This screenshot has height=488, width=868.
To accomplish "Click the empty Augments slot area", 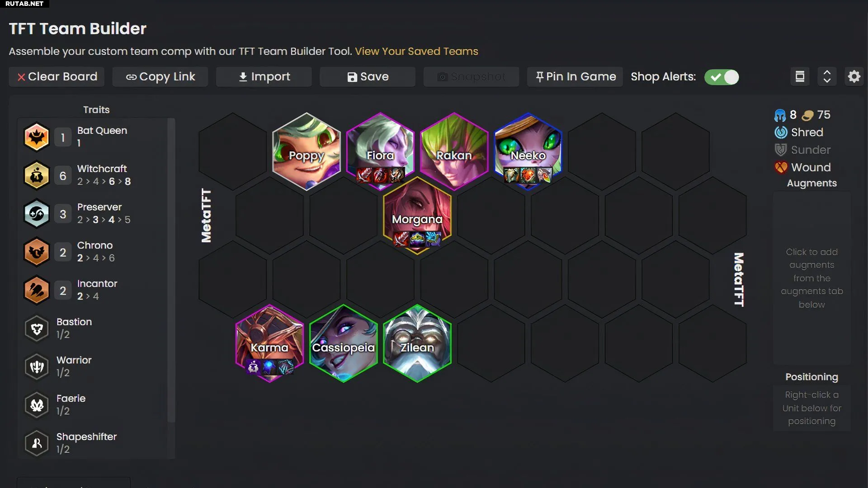I will coord(812,278).
